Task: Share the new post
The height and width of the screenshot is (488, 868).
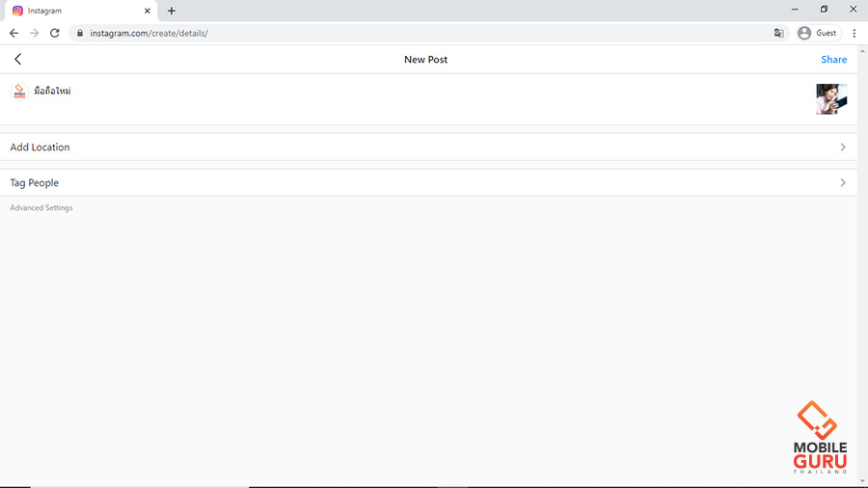Action: click(x=833, y=60)
